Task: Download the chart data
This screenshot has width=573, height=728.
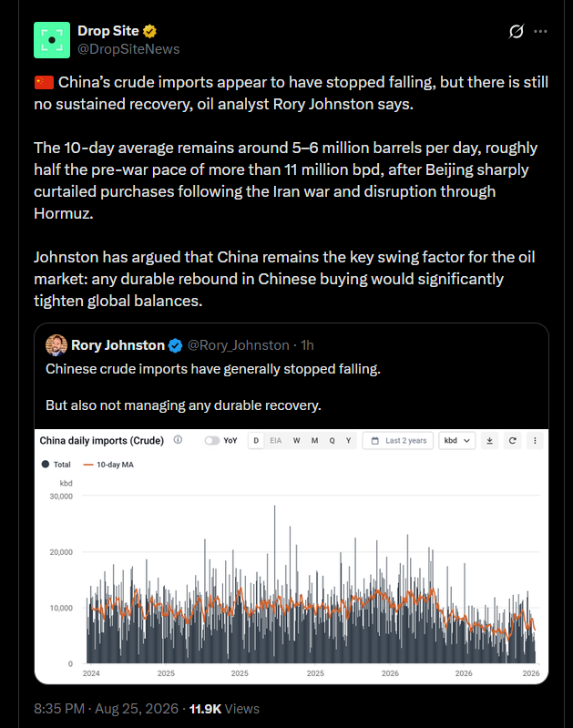Action: tap(489, 441)
